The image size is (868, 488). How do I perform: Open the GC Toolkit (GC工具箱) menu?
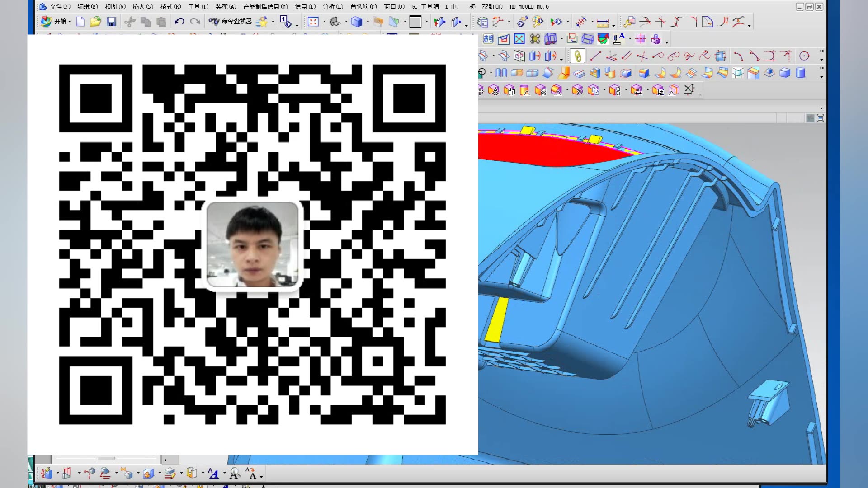tap(425, 7)
